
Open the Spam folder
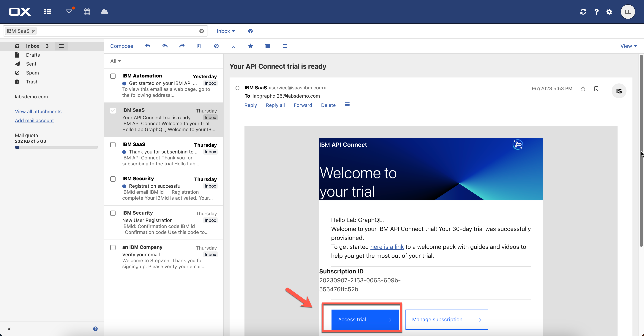32,73
